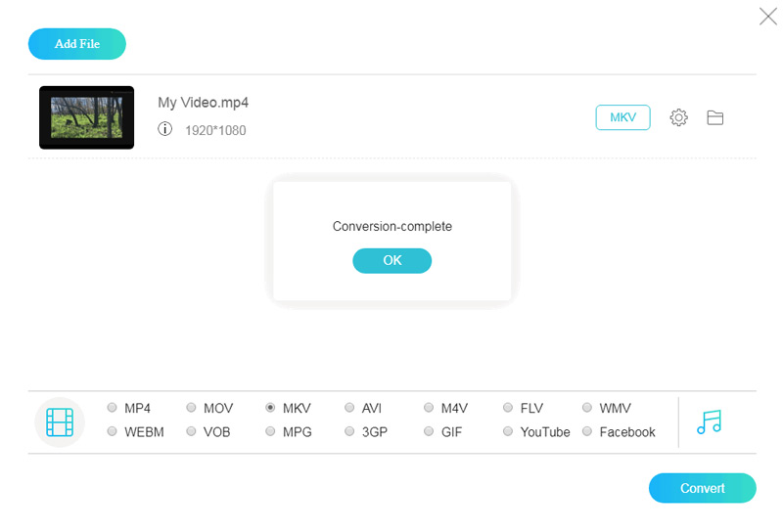The image size is (783, 532).
Task: Switch to audio formats music note icon
Action: tap(709, 421)
